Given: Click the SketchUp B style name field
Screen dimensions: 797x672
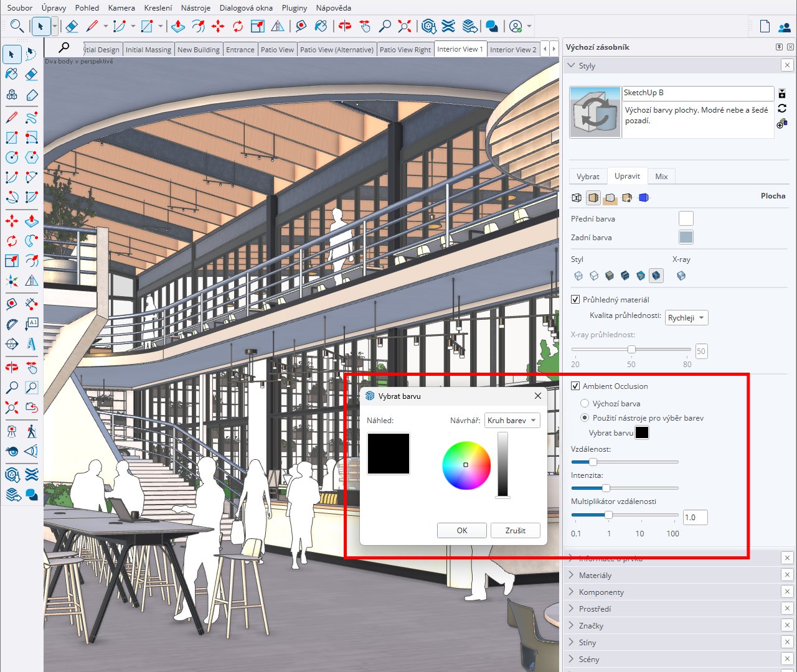Looking at the screenshot, I should point(697,93).
